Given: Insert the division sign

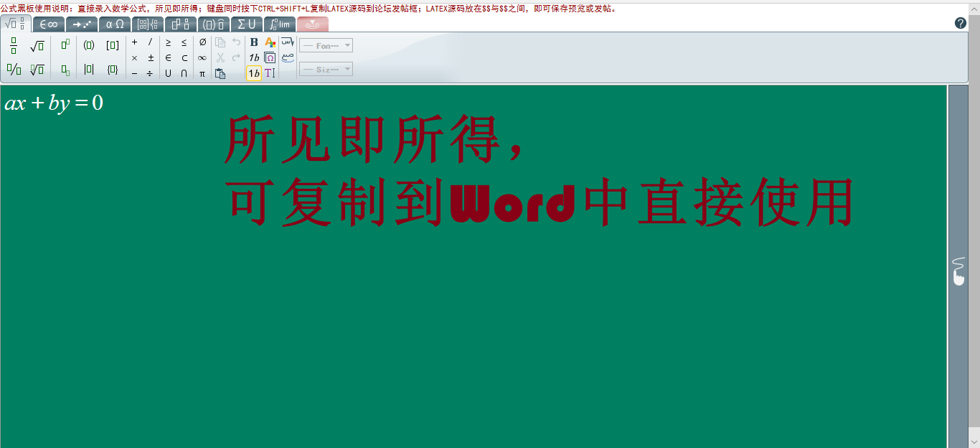Looking at the screenshot, I should 150,73.
